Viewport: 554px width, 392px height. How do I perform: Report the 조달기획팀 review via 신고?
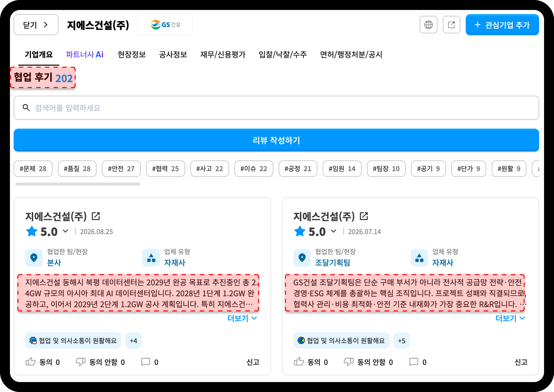(521, 362)
